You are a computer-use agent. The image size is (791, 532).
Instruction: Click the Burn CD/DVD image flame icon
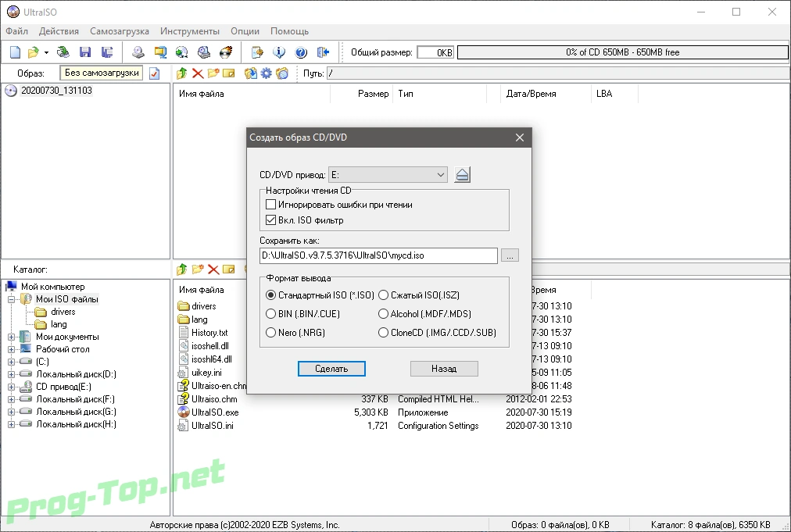click(226, 52)
